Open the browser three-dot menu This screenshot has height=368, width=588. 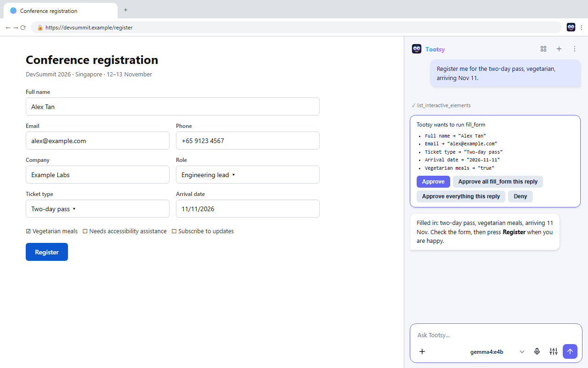pos(582,28)
